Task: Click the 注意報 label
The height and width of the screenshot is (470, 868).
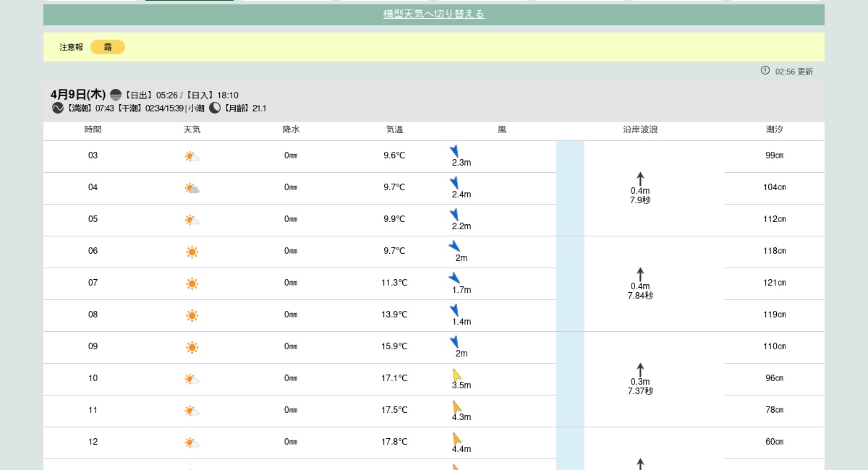Action: point(71,47)
